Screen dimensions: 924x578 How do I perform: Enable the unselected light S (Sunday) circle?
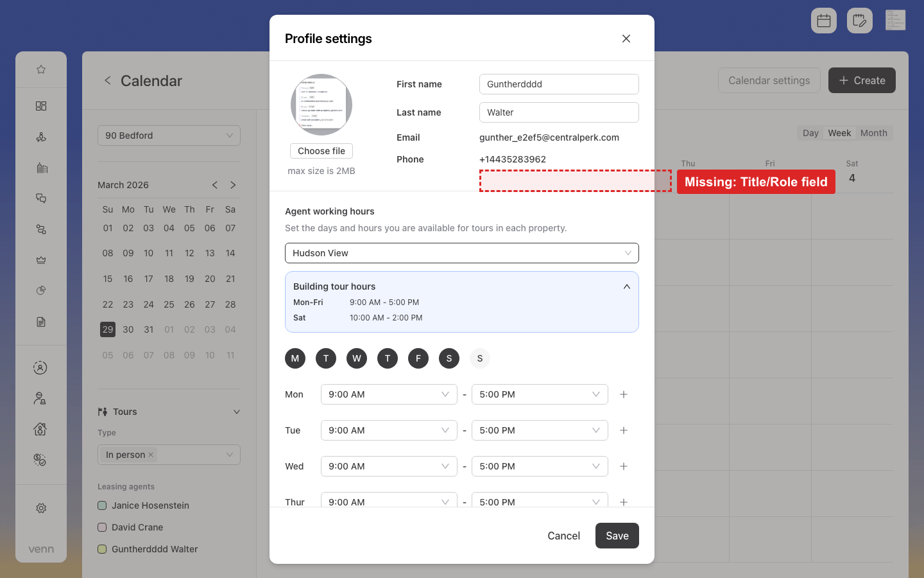point(480,358)
